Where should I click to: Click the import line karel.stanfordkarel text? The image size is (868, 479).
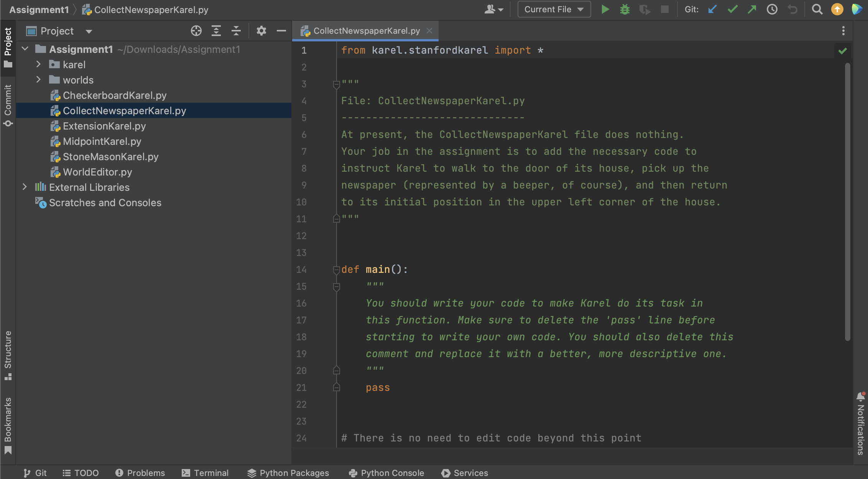coord(430,50)
